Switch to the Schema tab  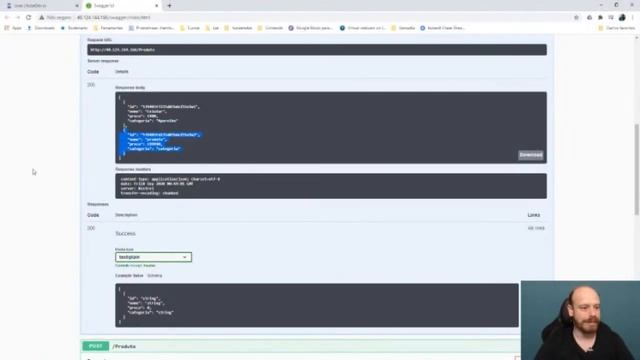tap(155, 276)
